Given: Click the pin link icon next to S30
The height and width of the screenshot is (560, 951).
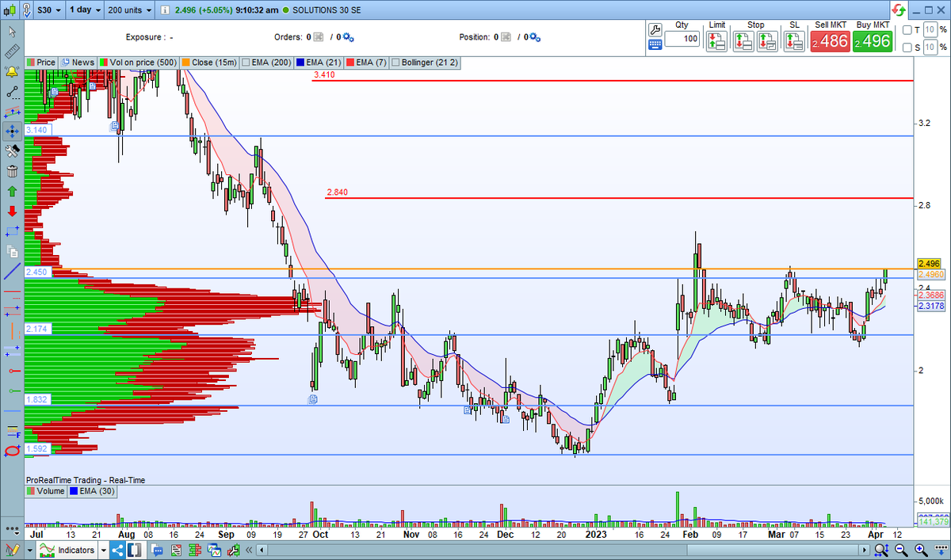Looking at the screenshot, I should [29, 10].
